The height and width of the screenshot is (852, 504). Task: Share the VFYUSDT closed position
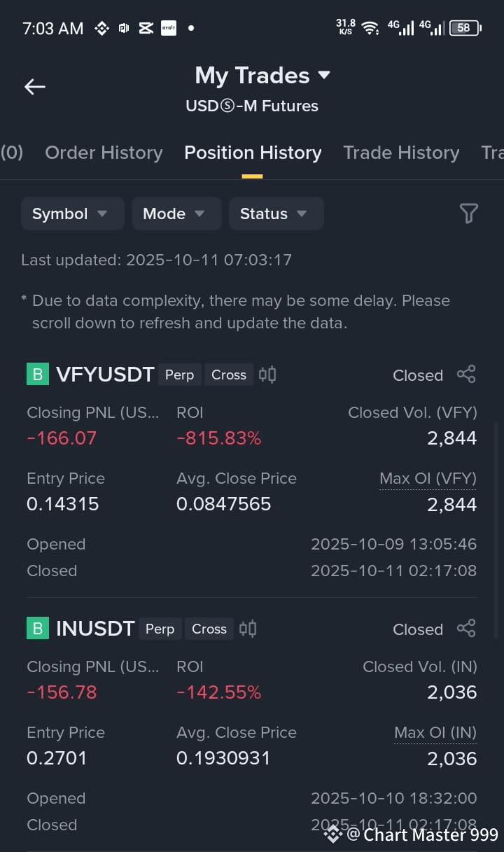466,374
